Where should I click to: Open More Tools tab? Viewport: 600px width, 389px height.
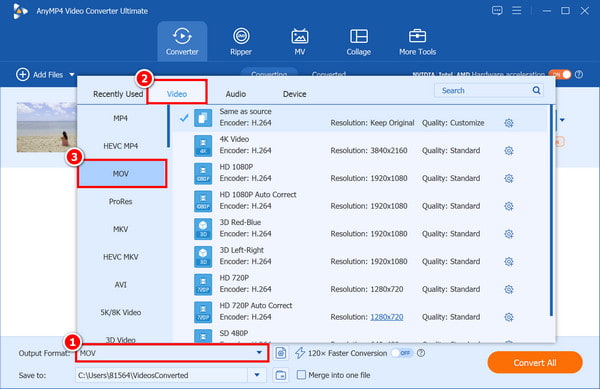coord(417,41)
